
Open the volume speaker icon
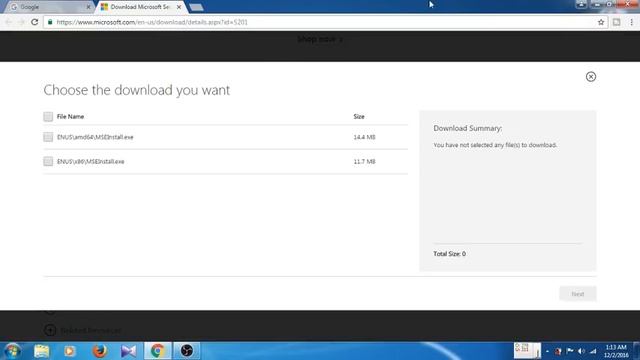pos(581,351)
